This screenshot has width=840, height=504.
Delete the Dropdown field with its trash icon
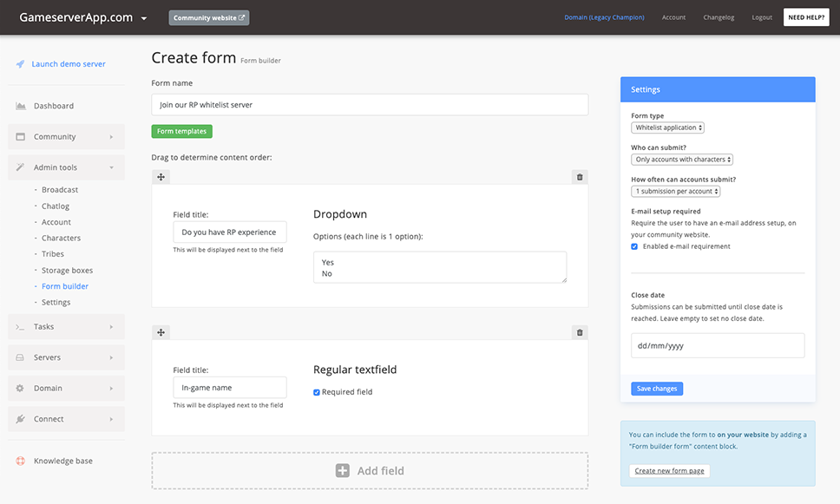[x=580, y=177]
